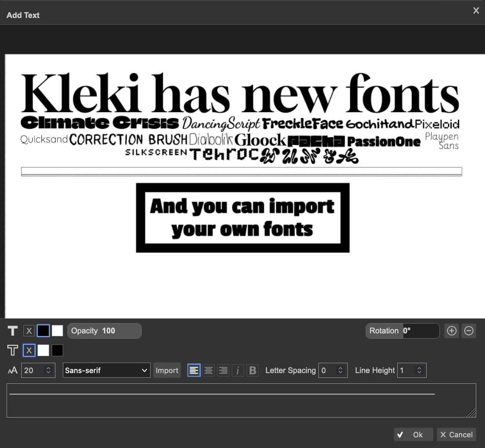The height and width of the screenshot is (448, 485).
Task: Click the 'FreckleFace' font sample
Action: (303, 124)
